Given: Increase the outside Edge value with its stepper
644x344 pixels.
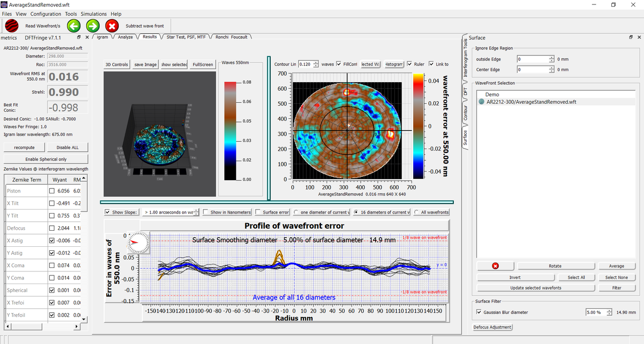Looking at the screenshot, I should tap(552, 57).
